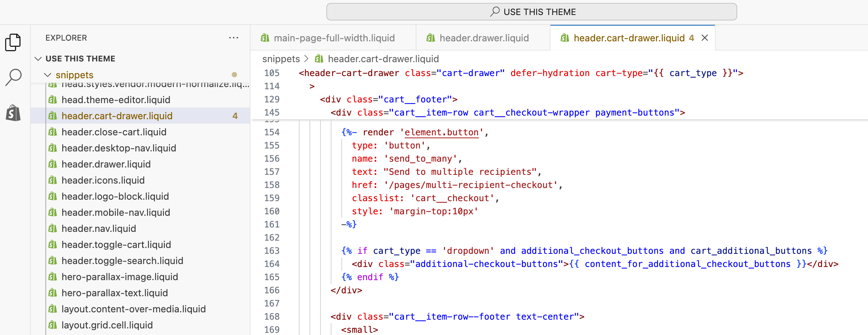The height and width of the screenshot is (335, 868).
Task: Switch to the header.drawer.liquid tab
Action: (x=484, y=38)
